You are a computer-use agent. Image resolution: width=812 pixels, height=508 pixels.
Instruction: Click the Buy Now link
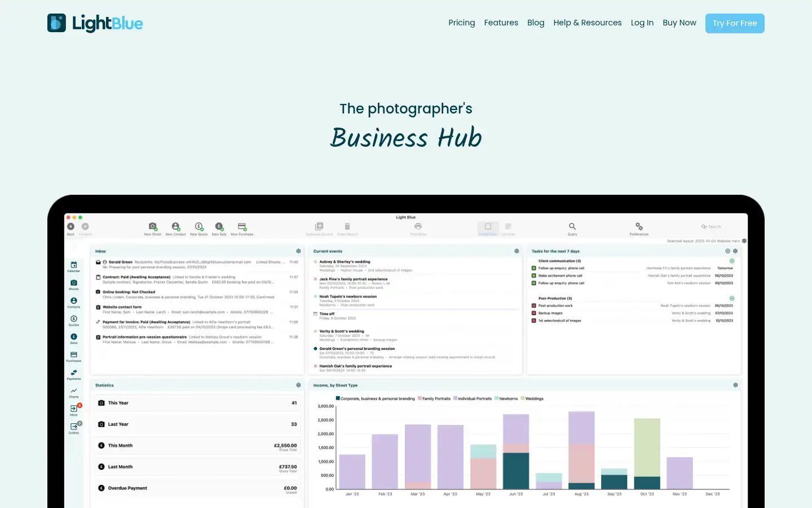[679, 23]
